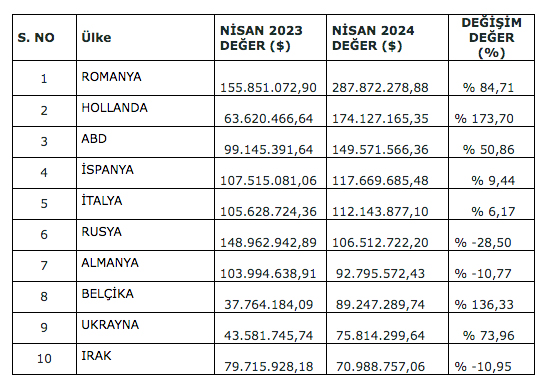Click İSPANYA 2023 value 107.515.081,06
Screen dimensions: 550x391
coord(268,181)
